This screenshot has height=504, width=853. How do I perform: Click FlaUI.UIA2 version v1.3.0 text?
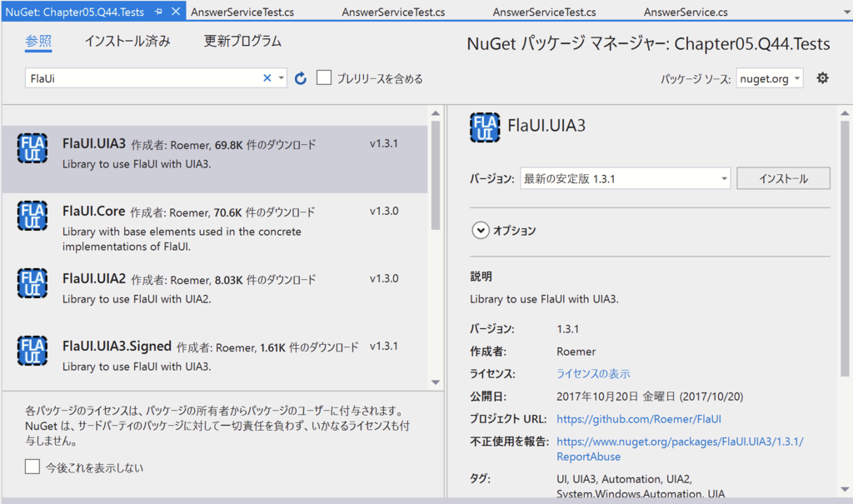pos(384,279)
